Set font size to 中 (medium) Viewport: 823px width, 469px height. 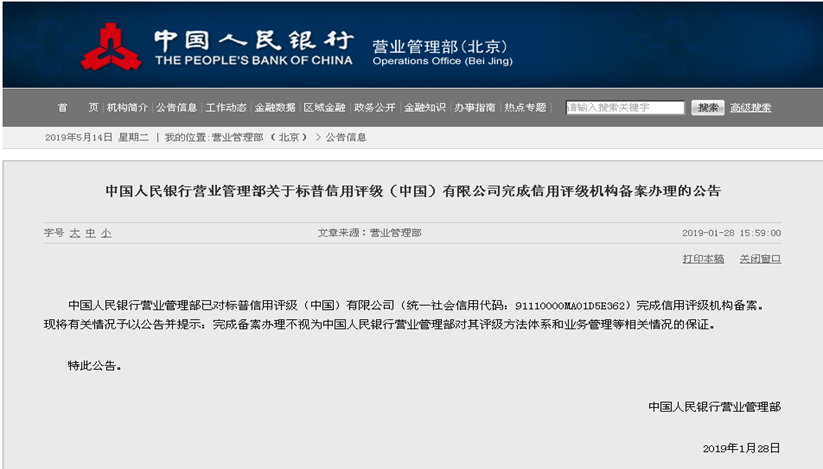[91, 233]
